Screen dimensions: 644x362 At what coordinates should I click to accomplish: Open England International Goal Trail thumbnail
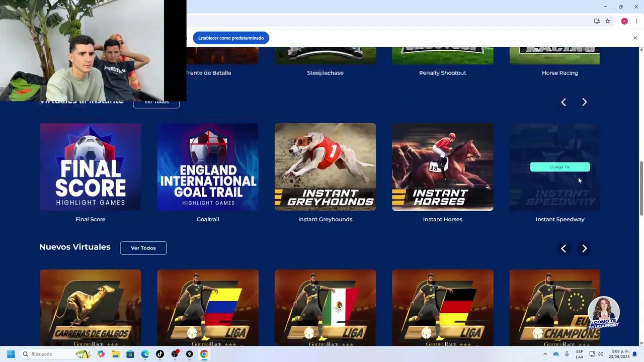tap(208, 167)
